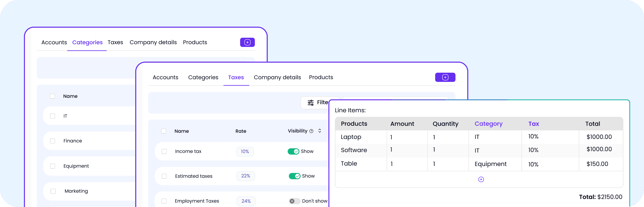Add a new line item with plus icon
Screen dimensions: 644x207
click(481, 179)
